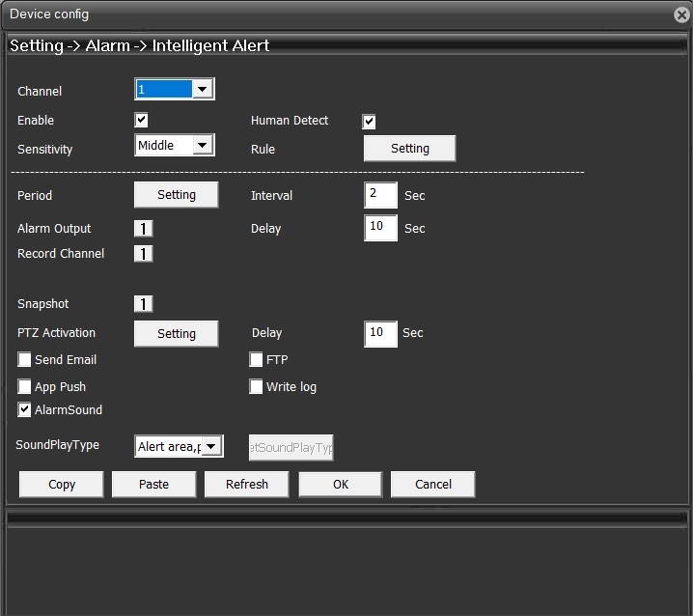Click the Refresh button
The height and width of the screenshot is (616, 693).
click(x=246, y=485)
